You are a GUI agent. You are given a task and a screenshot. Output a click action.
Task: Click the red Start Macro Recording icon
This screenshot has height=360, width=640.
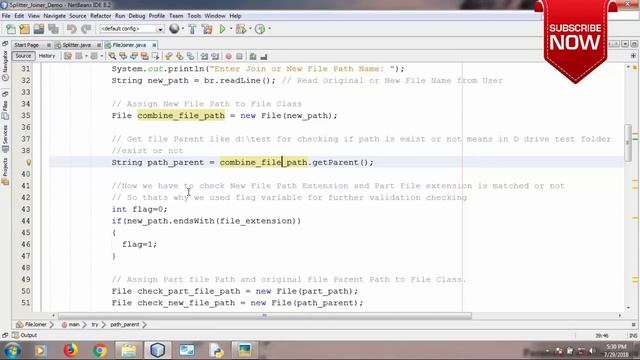229,56
